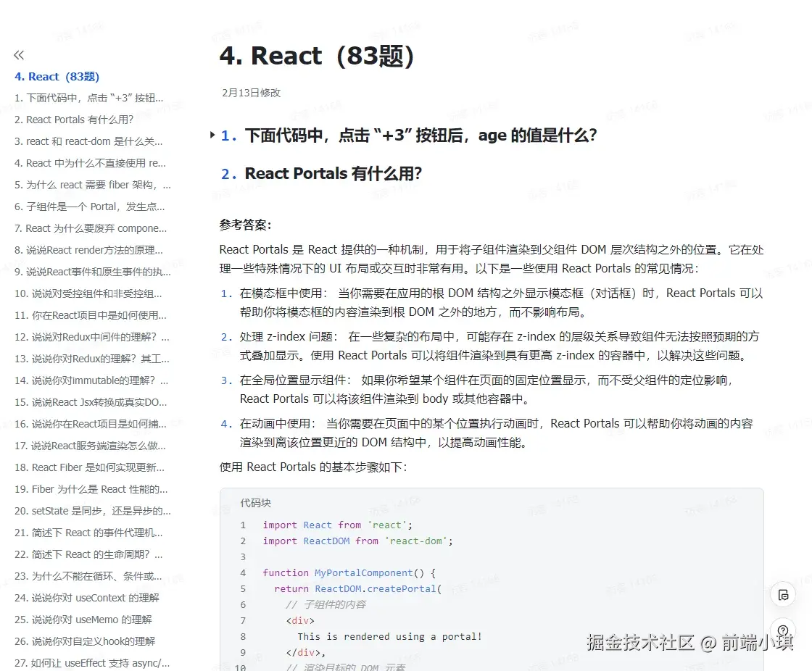Go to sidebar item 7. React 为什么要废弃

click(x=91, y=228)
